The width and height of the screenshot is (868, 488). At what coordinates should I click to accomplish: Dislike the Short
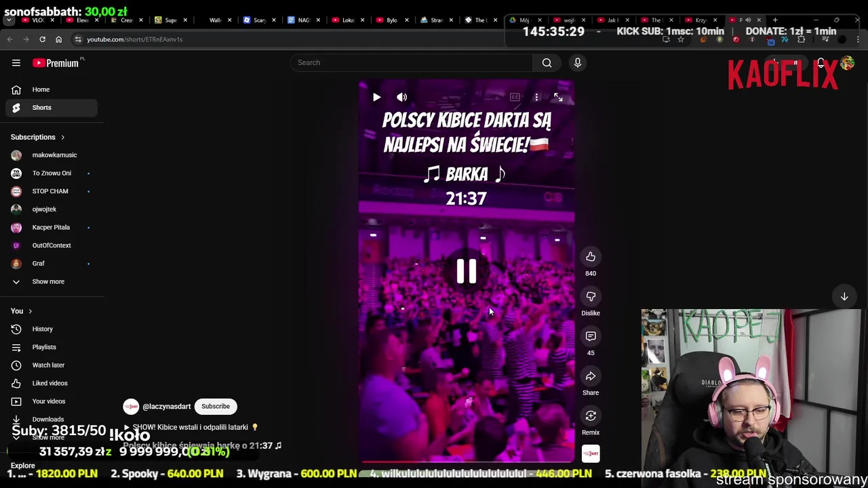[591, 297]
